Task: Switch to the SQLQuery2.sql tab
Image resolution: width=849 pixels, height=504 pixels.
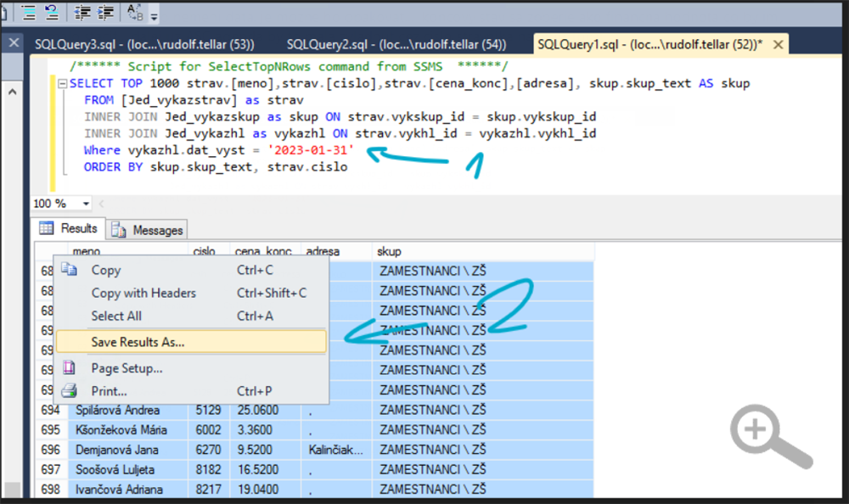Action: point(396,44)
